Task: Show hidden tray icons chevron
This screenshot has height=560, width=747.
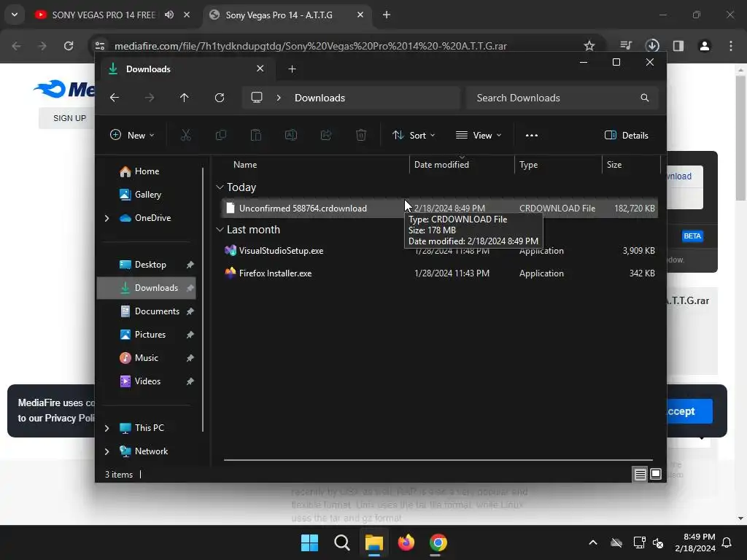Action: pos(593,542)
